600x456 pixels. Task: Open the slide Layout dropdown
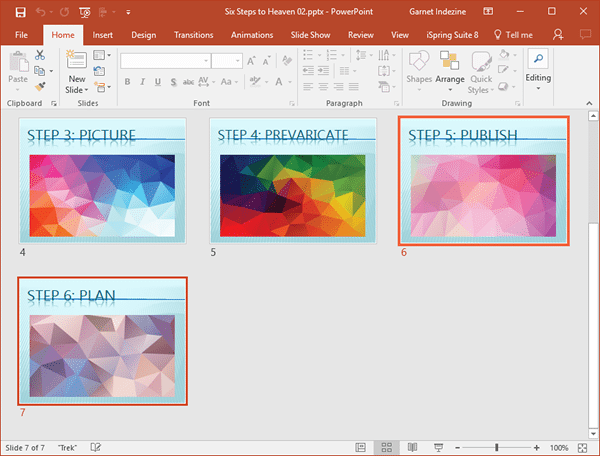tap(102, 55)
